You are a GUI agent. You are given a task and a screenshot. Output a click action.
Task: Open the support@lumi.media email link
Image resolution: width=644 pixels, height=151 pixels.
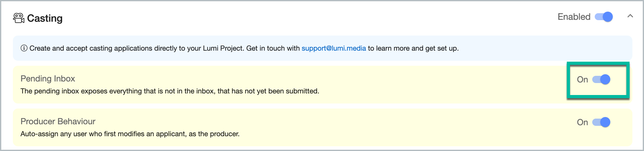(x=334, y=48)
